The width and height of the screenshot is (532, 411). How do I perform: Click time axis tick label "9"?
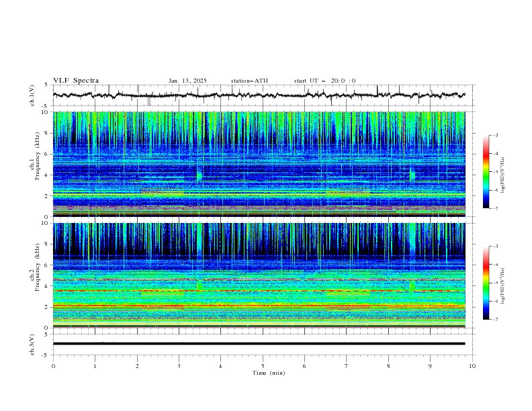tap(430, 366)
